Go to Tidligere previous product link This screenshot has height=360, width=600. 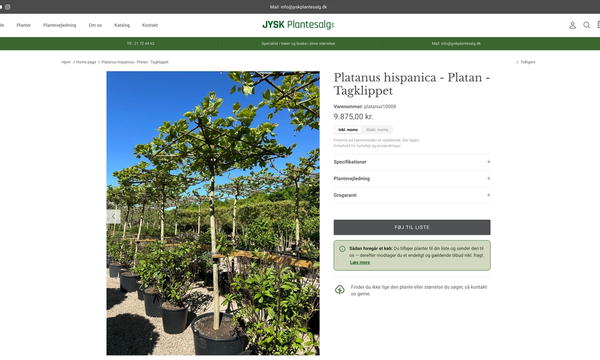(526, 62)
